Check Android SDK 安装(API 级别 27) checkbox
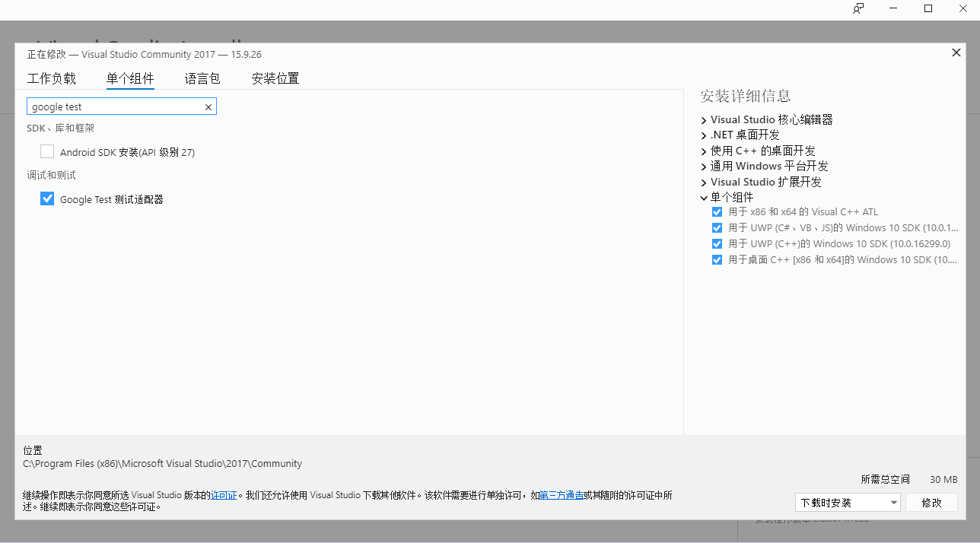The height and width of the screenshot is (543, 980). (x=47, y=151)
